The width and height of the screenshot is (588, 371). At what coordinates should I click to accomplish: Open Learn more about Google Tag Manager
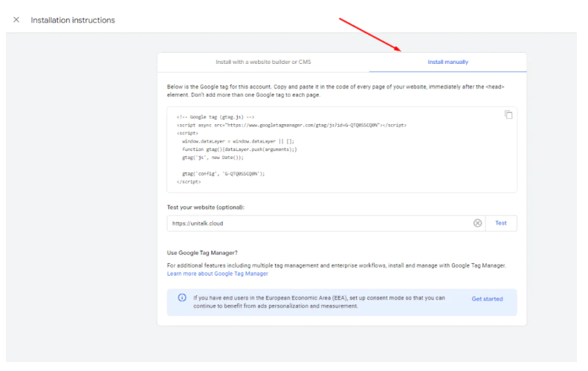coord(217,274)
